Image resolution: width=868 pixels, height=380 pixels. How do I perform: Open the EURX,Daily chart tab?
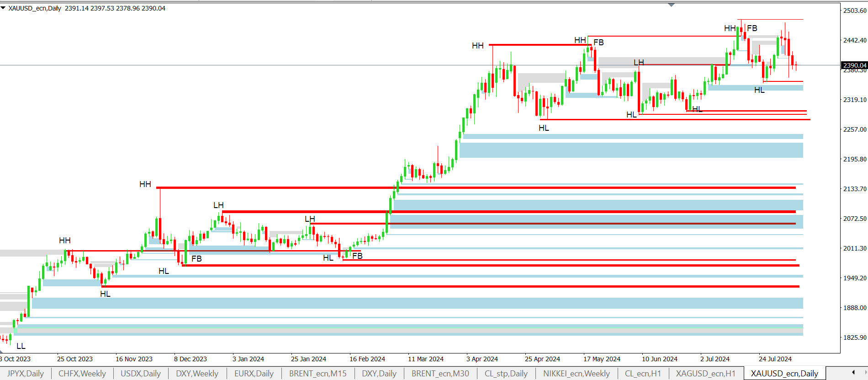(x=254, y=374)
